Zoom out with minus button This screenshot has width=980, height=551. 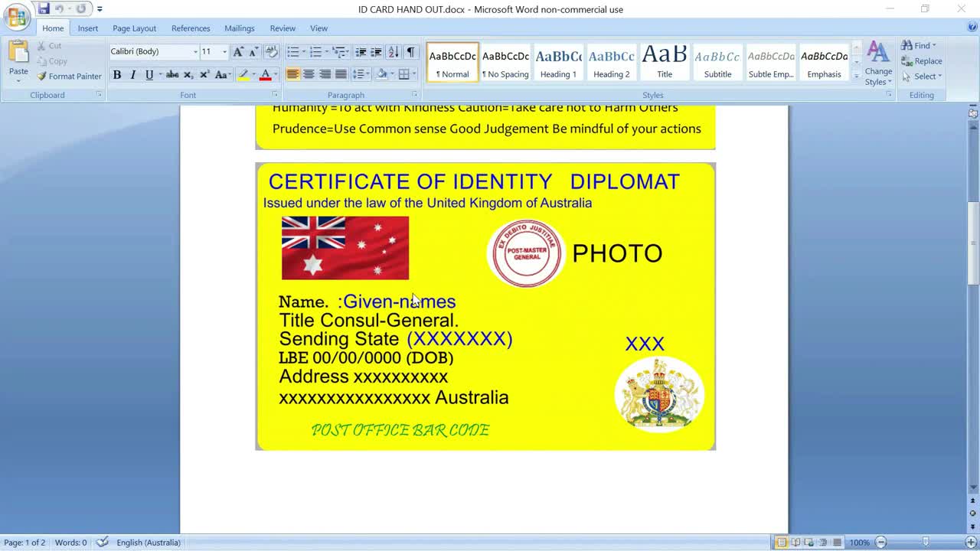click(880, 543)
